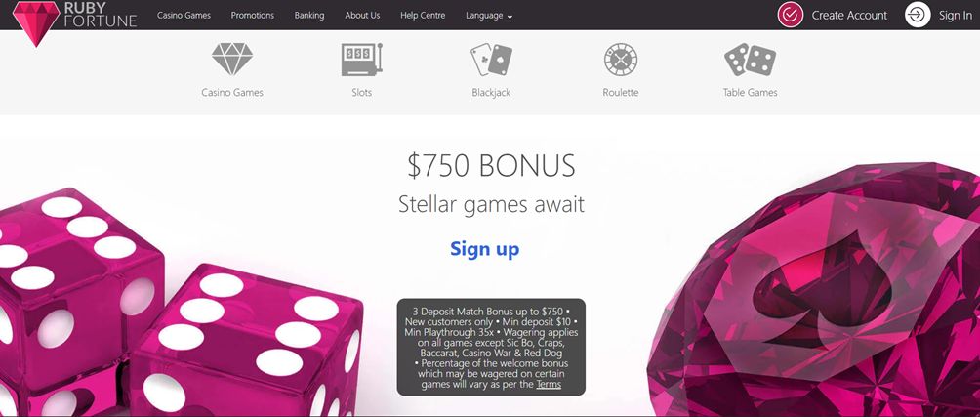
Task: Visit the Help Centre
Action: (423, 16)
